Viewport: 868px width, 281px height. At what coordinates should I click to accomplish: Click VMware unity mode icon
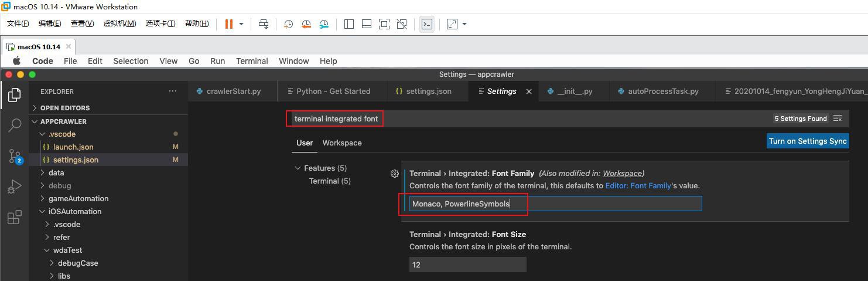click(402, 24)
